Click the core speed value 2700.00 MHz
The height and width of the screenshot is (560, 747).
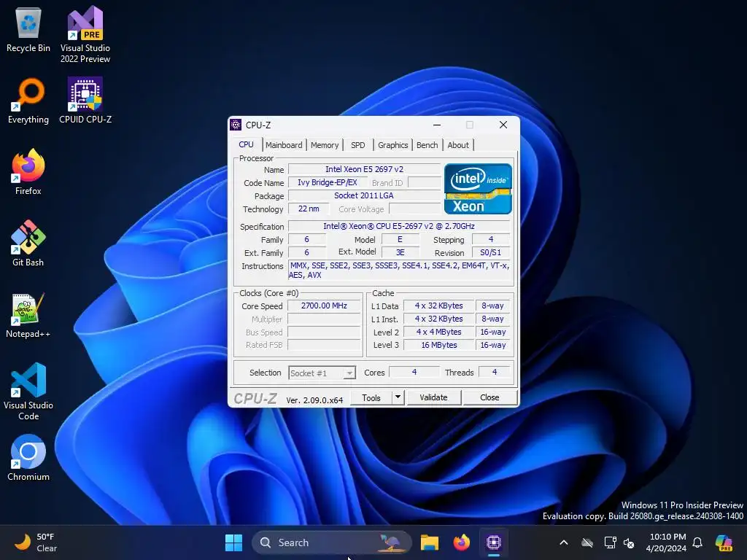click(x=324, y=306)
